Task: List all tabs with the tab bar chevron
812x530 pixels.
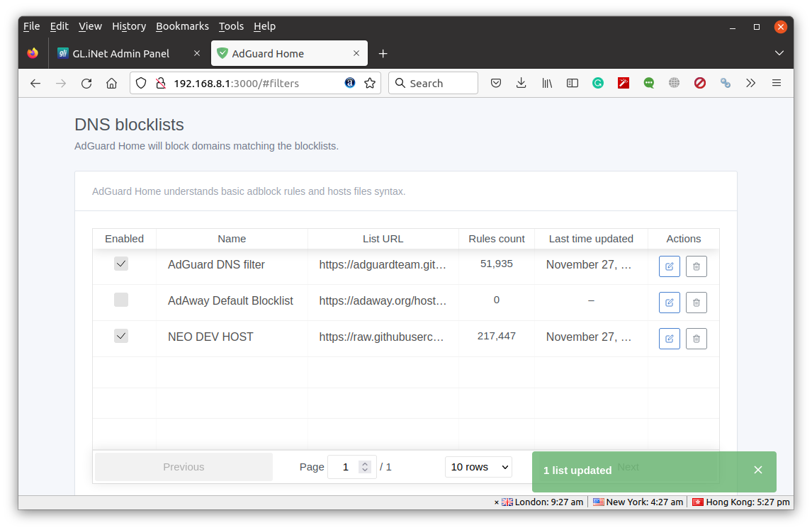Action: [x=779, y=53]
